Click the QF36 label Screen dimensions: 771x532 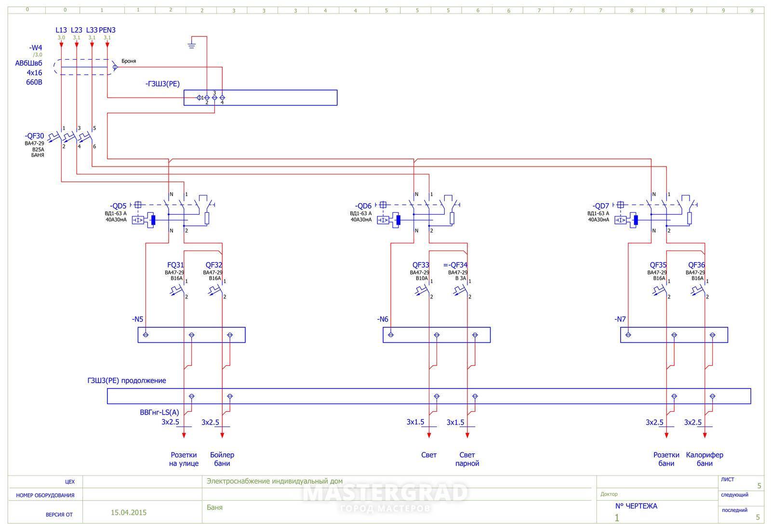(697, 265)
